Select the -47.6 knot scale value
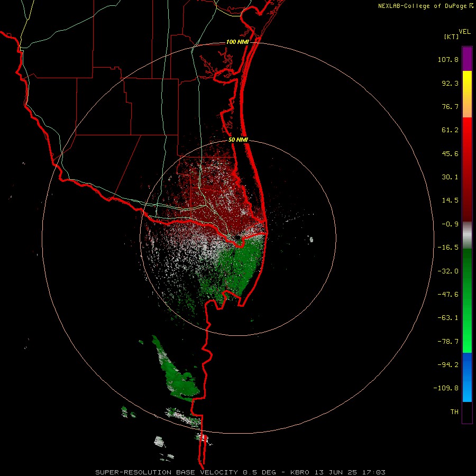The width and height of the screenshot is (476, 476). point(448,295)
